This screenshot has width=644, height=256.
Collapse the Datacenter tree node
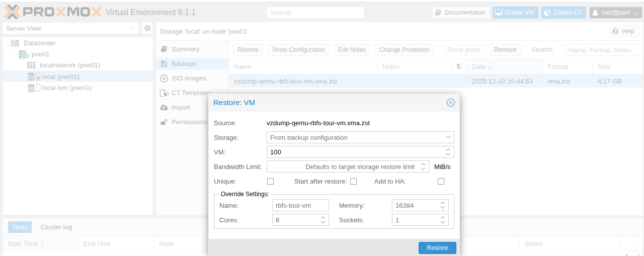tap(7, 43)
